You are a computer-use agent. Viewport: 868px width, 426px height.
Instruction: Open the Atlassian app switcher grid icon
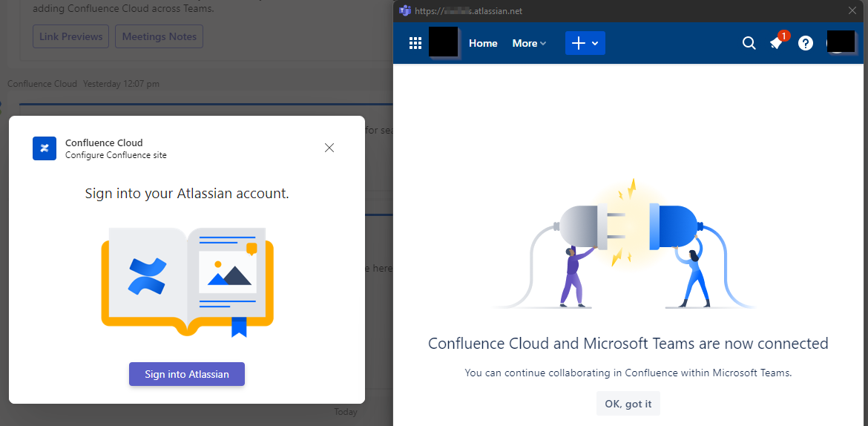415,43
